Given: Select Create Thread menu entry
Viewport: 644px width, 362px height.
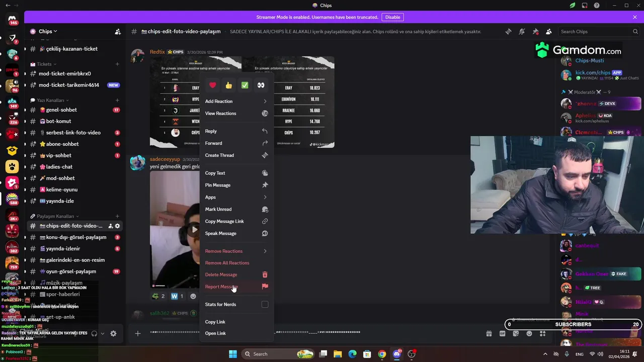Looking at the screenshot, I should [236, 155].
